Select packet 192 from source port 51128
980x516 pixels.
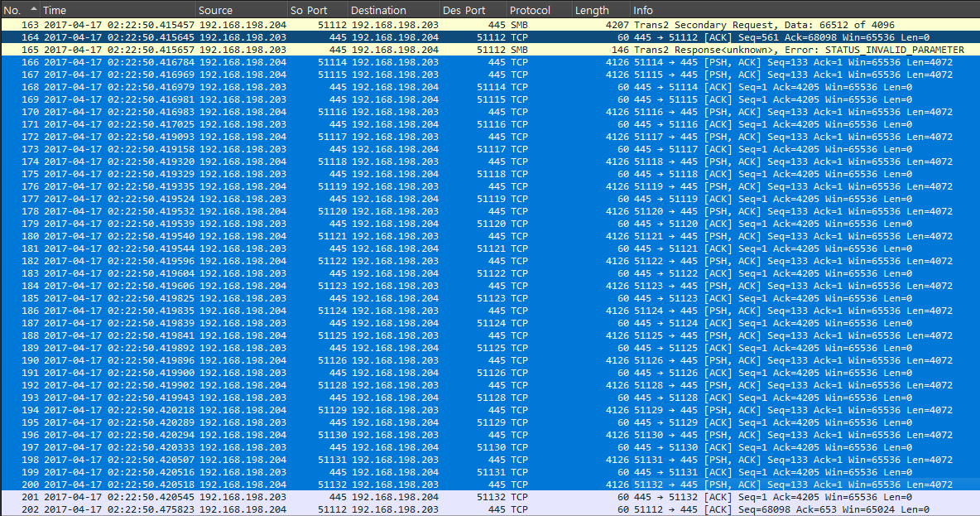488,385
